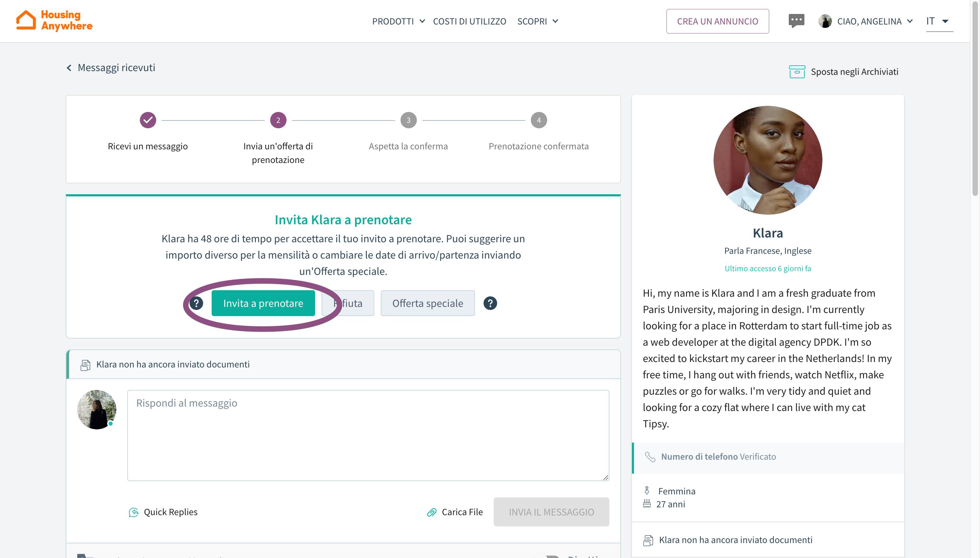The image size is (980, 558).
Task: Click the archive box icon
Action: click(x=797, y=72)
